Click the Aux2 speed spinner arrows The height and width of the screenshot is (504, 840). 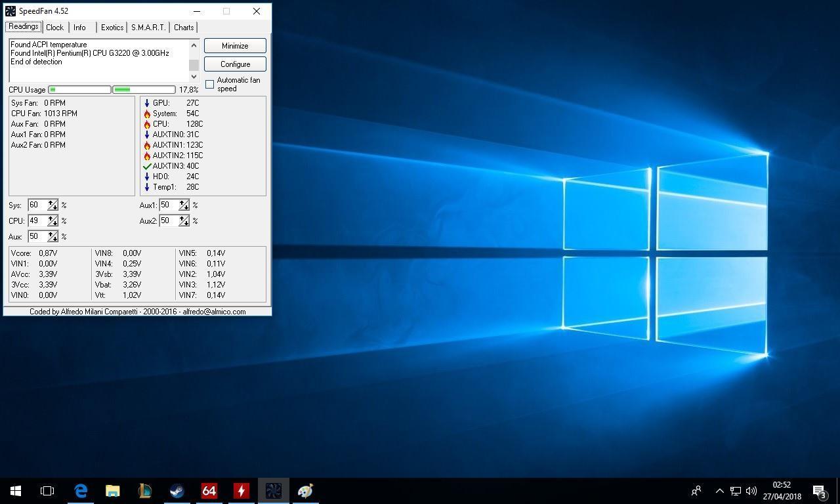[184, 221]
